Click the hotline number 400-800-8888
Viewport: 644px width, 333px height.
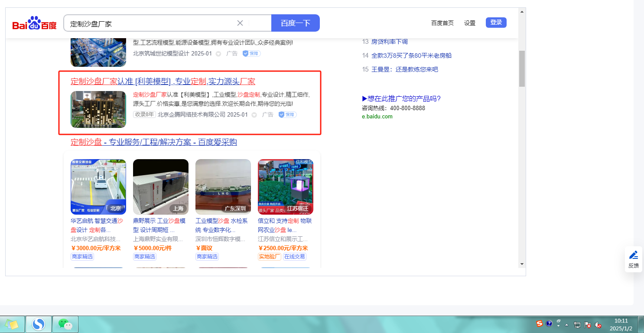[x=407, y=108]
